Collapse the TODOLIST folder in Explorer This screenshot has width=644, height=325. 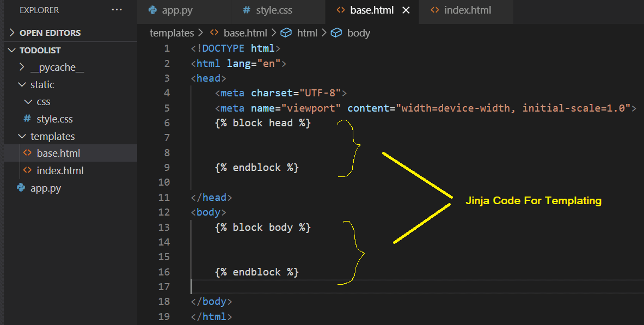click(x=12, y=50)
